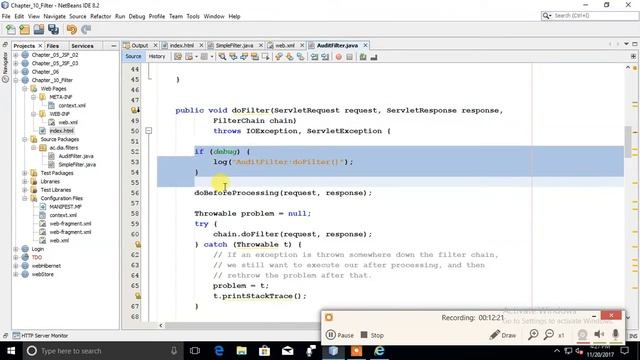640x360 pixels.
Task: Toggle the speaker audio in recorder
Action: [599, 335]
